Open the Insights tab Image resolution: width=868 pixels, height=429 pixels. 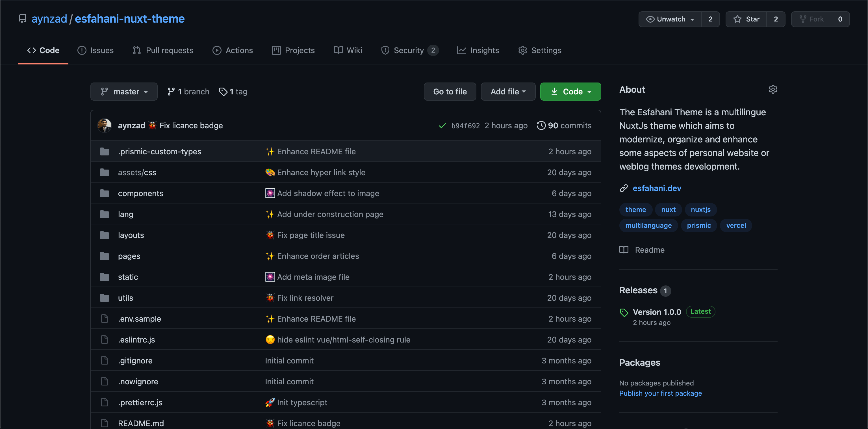click(478, 50)
